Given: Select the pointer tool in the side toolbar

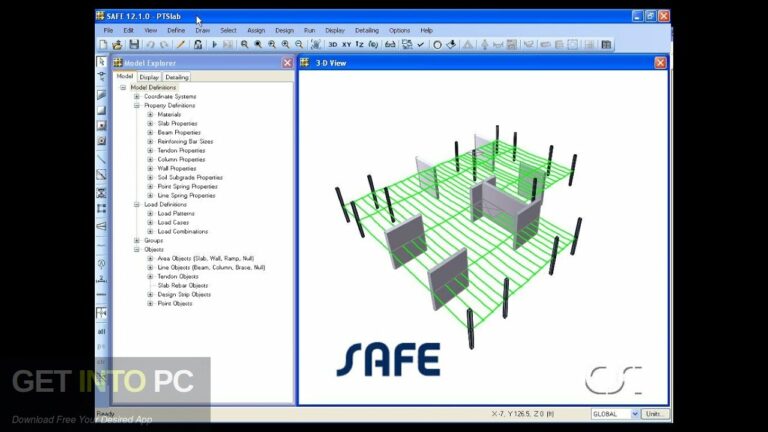Looking at the screenshot, I should pyautogui.click(x=101, y=61).
